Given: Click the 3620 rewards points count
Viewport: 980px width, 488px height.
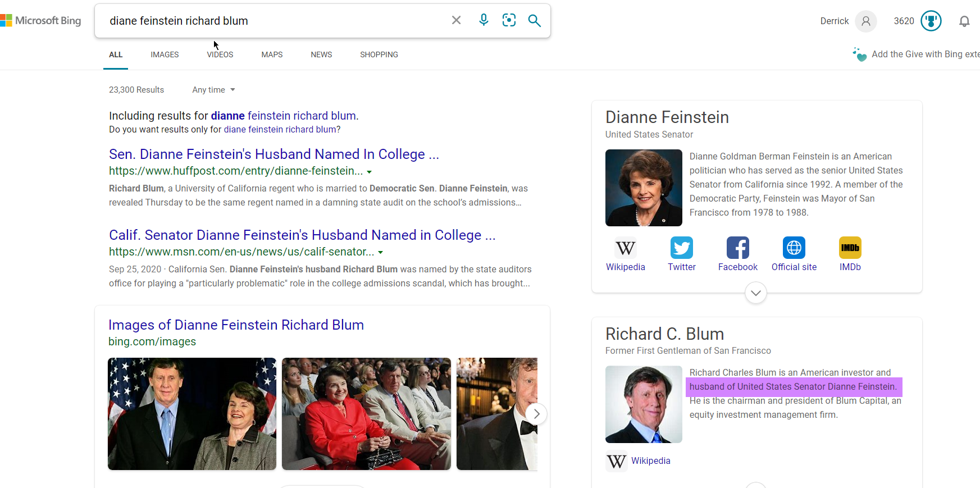Looking at the screenshot, I should pos(904,21).
